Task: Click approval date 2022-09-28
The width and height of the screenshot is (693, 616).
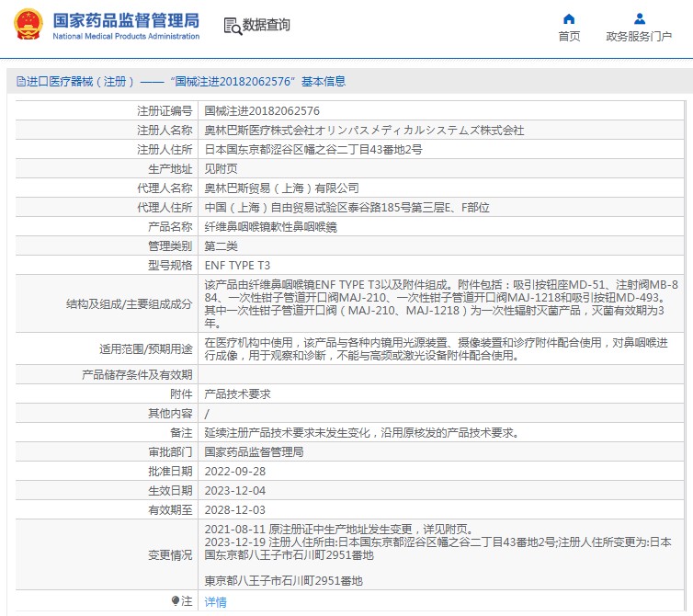Action: 235,472
